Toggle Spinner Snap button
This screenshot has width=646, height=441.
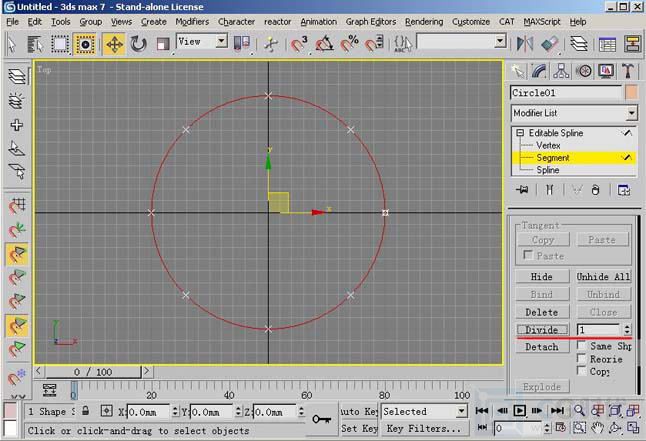pos(374,44)
